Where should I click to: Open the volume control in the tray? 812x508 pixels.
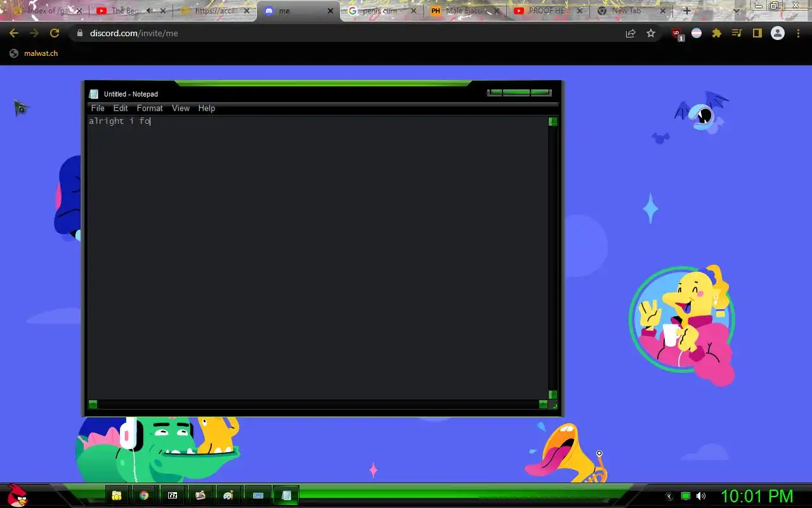pos(701,496)
